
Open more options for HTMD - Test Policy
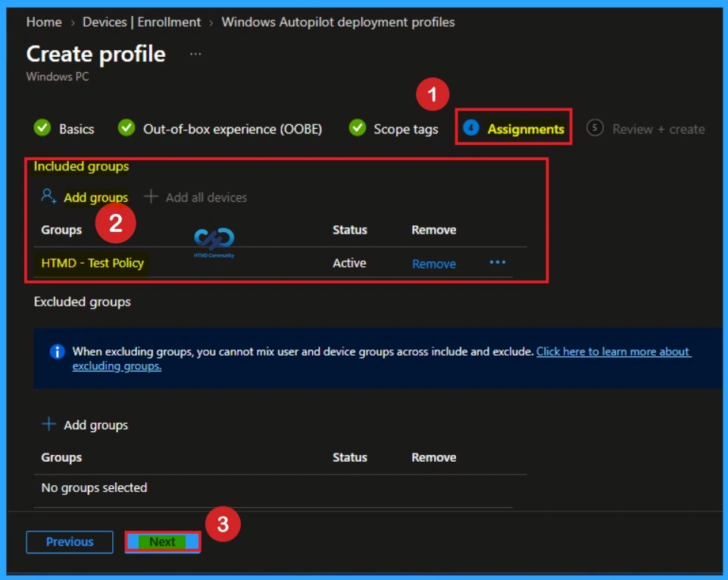click(497, 262)
